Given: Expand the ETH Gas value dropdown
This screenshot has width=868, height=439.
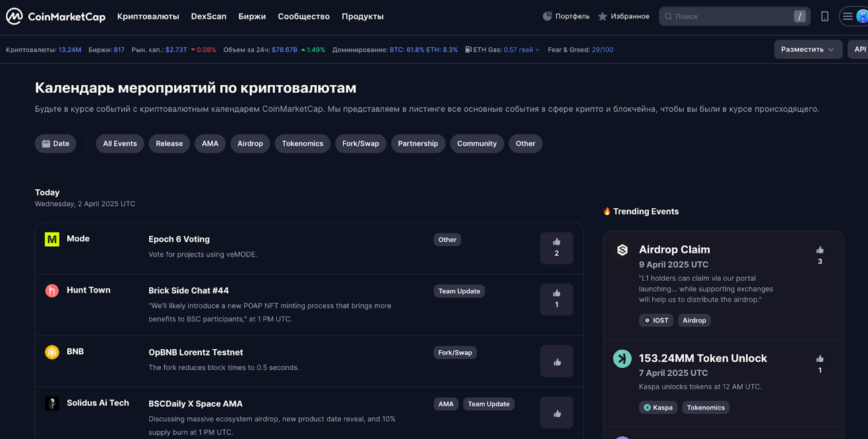Looking at the screenshot, I should (522, 50).
